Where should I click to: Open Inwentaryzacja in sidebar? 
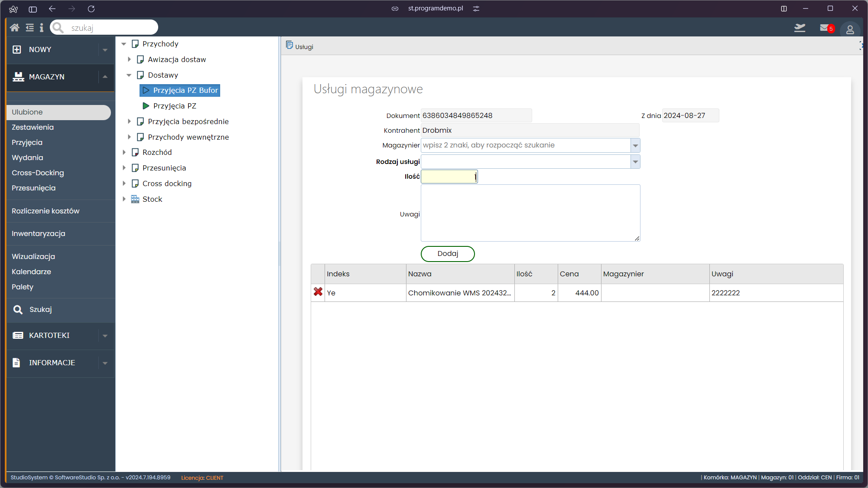39,233
